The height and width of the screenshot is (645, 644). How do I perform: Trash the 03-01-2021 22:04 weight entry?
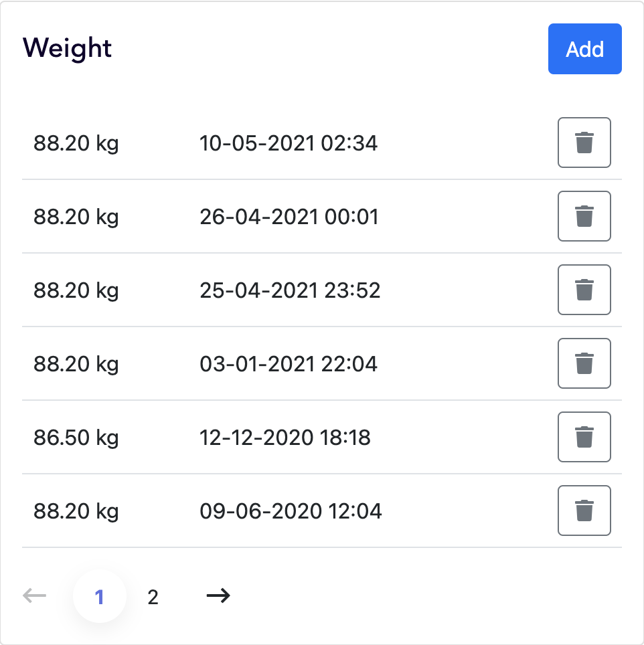click(x=584, y=363)
